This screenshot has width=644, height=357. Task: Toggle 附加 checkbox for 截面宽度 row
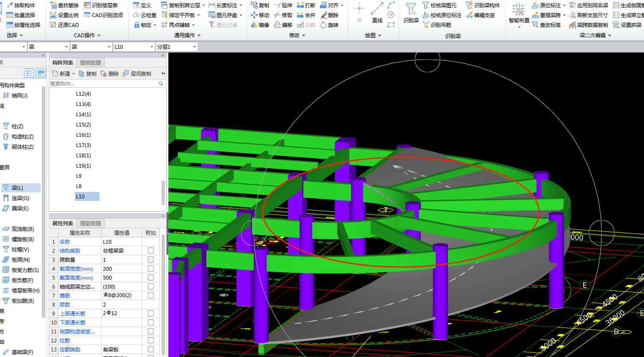[x=151, y=268]
